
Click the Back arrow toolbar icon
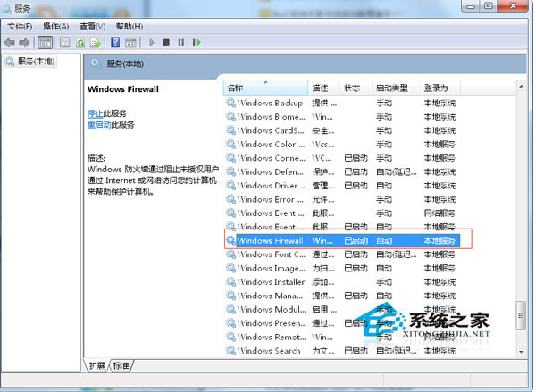tap(10, 43)
